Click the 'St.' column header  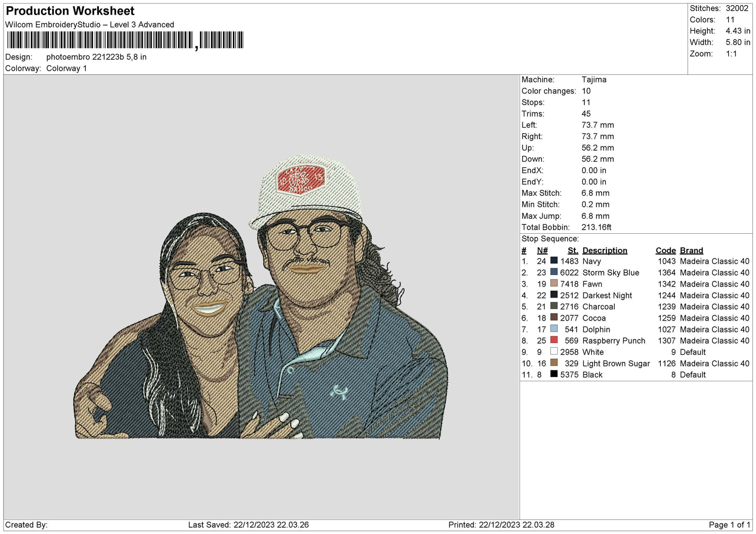(573, 251)
